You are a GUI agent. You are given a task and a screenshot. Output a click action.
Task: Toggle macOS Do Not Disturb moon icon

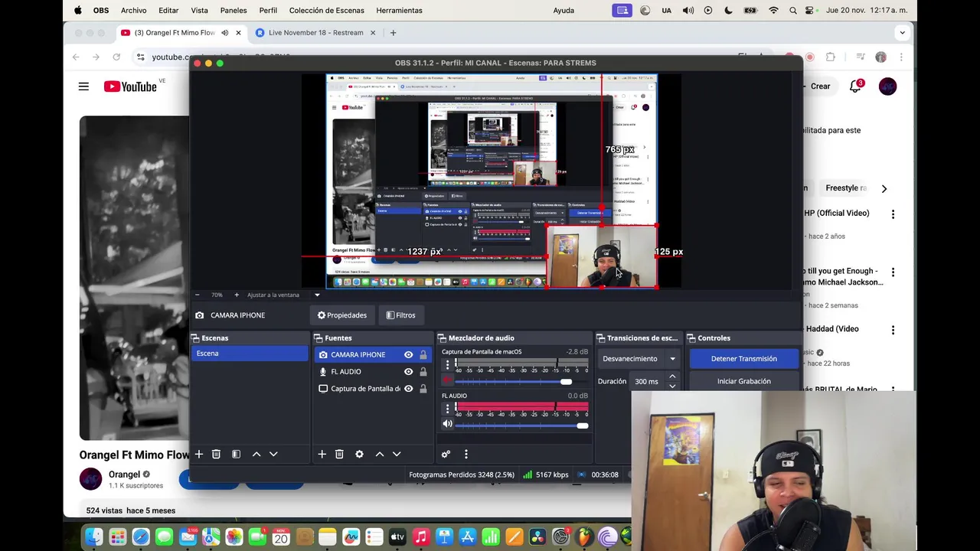click(x=728, y=11)
